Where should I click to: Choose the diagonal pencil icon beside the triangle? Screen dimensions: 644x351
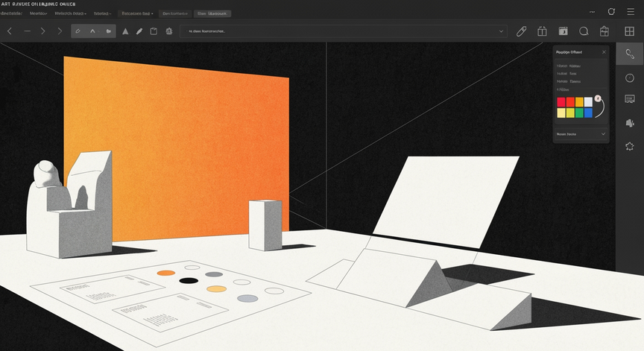pyautogui.click(x=139, y=31)
